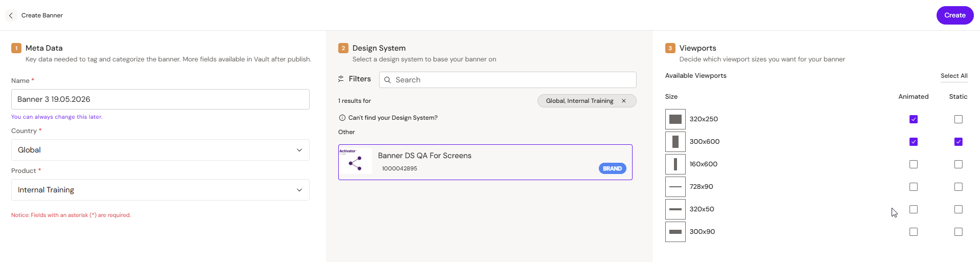980x262 pixels.
Task: Click the 300x600 viewport shape icon
Action: click(x=675, y=142)
